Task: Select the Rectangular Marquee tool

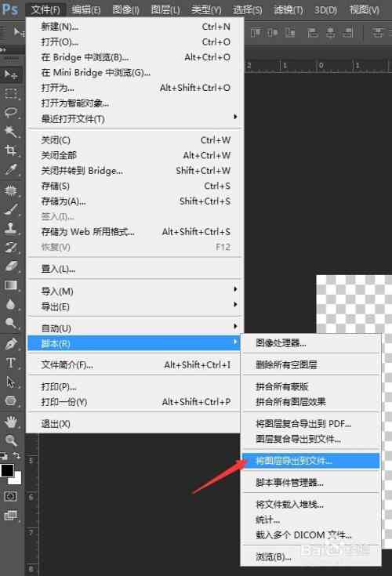Action: (x=11, y=94)
